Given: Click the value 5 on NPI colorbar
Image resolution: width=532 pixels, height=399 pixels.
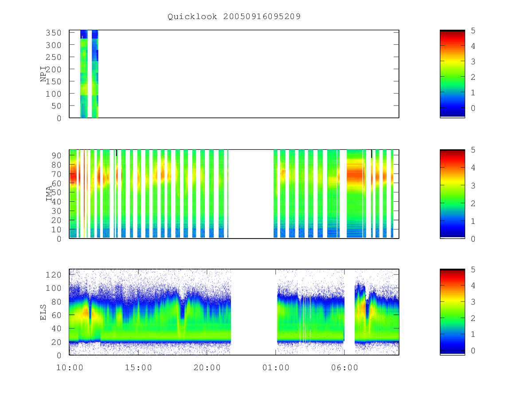Looking at the screenshot, I should (x=473, y=30).
